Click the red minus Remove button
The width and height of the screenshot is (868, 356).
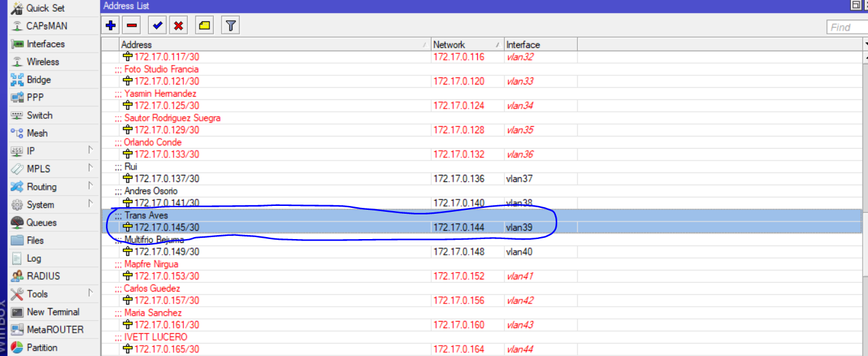pos(132,26)
